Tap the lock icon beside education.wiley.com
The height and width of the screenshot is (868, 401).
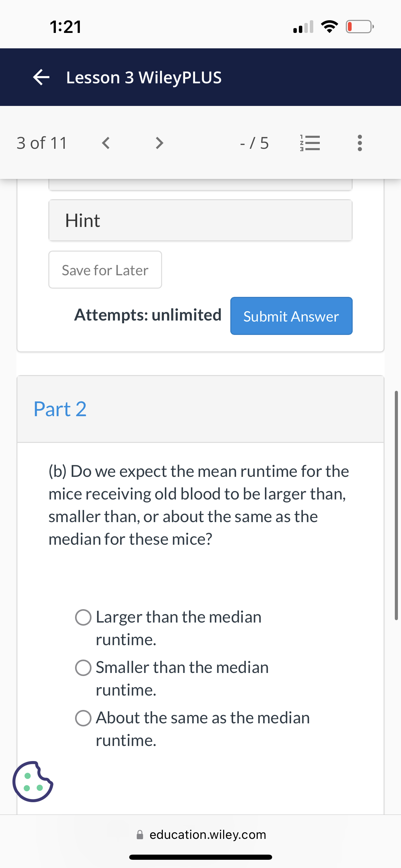click(x=140, y=834)
